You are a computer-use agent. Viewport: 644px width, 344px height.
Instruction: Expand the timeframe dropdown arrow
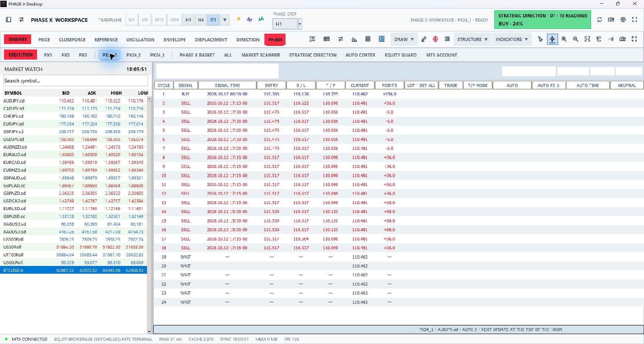(225, 20)
